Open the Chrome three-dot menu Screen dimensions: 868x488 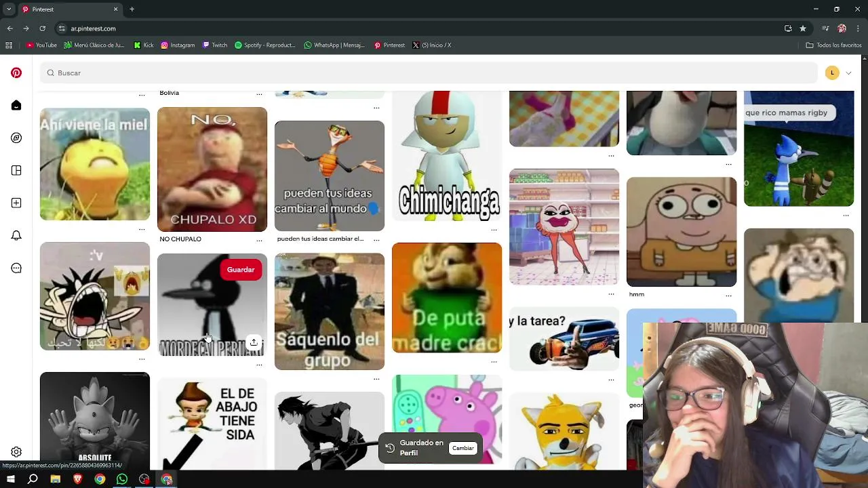(858, 28)
